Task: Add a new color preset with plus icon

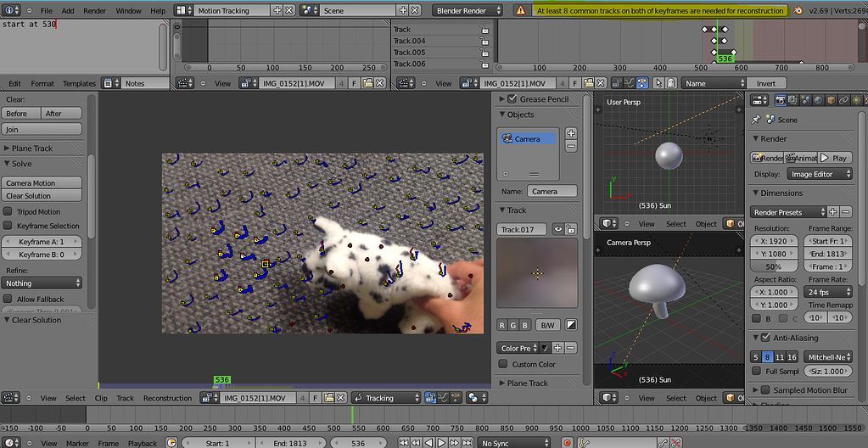Action: point(558,348)
